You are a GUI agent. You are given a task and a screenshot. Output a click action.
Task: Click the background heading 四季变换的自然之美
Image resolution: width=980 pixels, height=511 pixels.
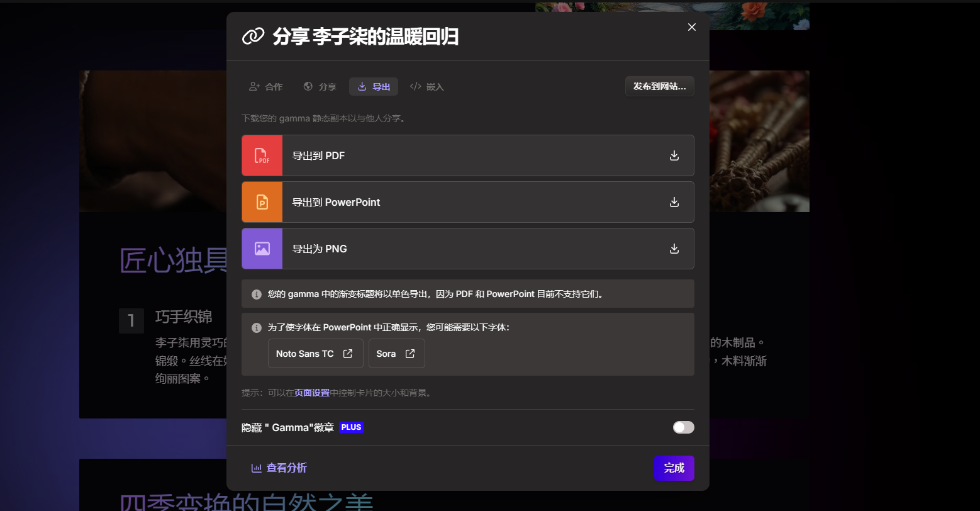pyautogui.click(x=247, y=503)
